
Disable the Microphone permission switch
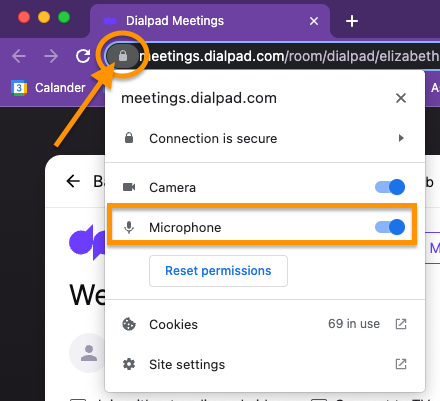390,227
